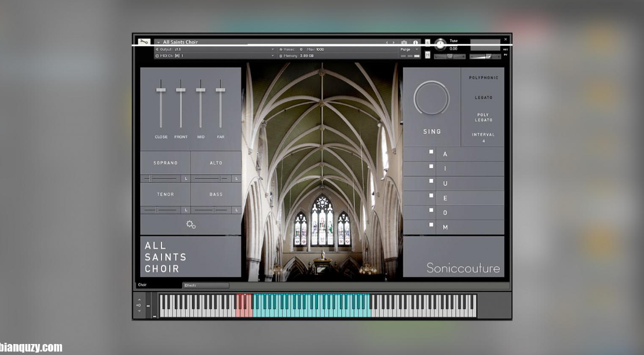Click the header pan slider below Tune

[x=450, y=56]
